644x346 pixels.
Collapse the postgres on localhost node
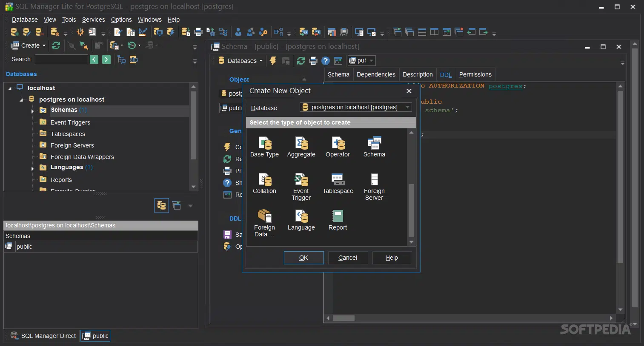pos(21,100)
